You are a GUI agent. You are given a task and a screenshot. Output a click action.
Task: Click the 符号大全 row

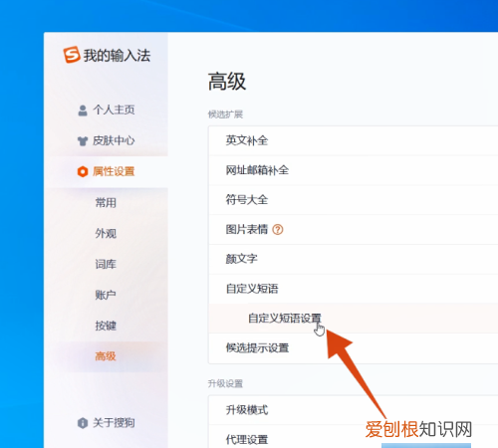354,200
